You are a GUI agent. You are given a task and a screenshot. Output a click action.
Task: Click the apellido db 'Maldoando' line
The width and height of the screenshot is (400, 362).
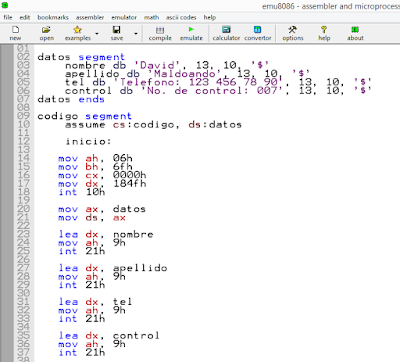187,74
